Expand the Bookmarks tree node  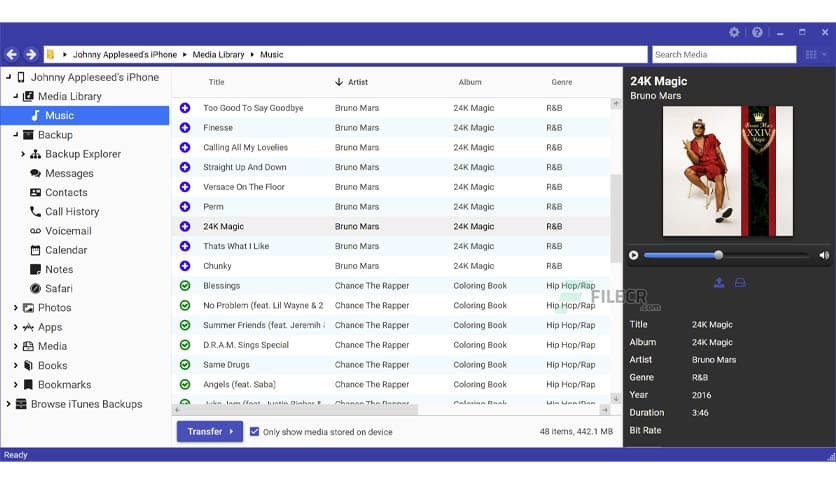point(15,384)
